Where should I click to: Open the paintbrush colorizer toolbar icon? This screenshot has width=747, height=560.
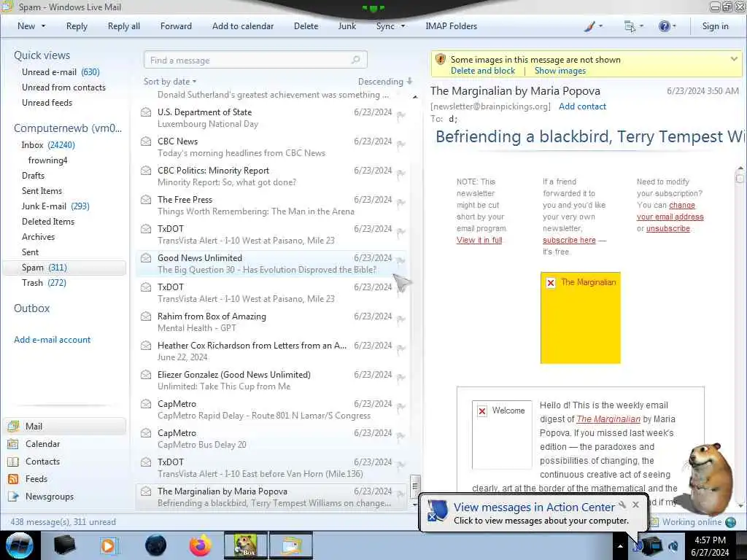tap(589, 26)
